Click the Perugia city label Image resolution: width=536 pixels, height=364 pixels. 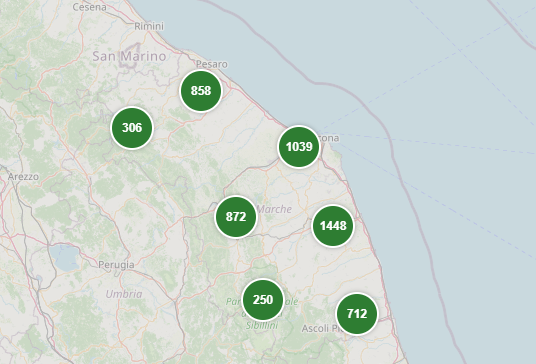tap(116, 265)
